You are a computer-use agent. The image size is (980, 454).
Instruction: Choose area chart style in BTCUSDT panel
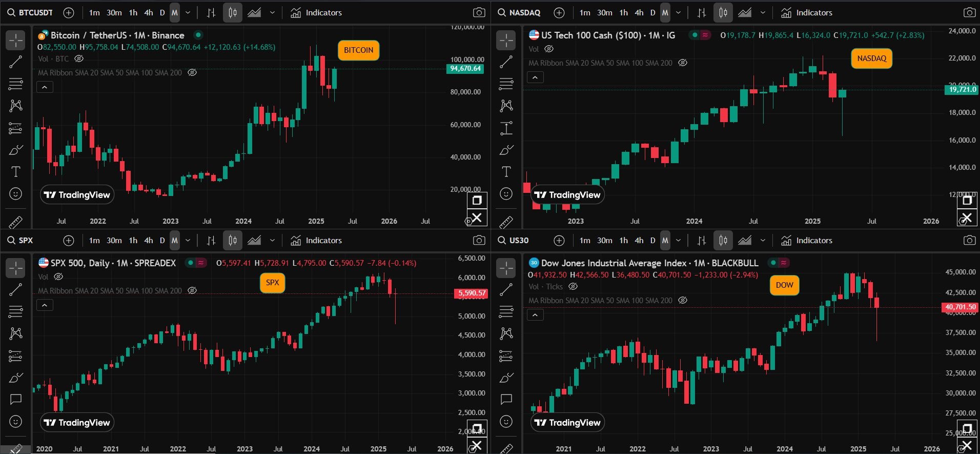click(254, 12)
